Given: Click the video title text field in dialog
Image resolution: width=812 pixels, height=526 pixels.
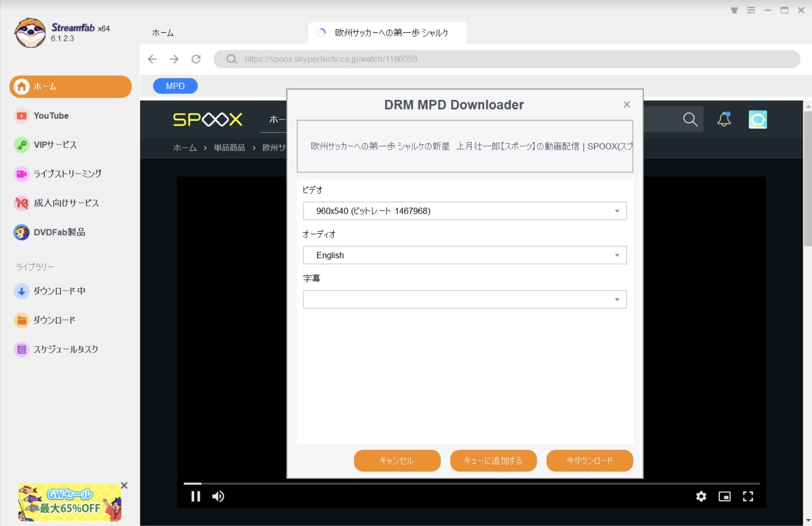Looking at the screenshot, I should click(465, 146).
